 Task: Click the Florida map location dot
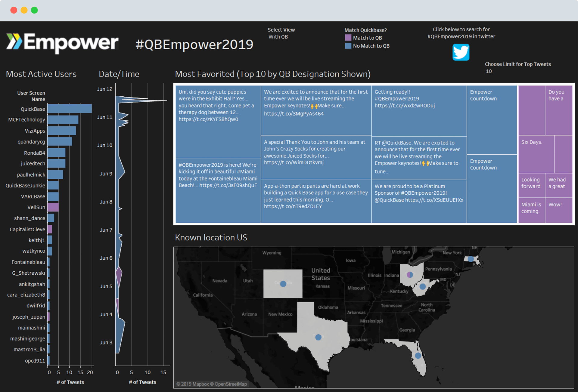tap(418, 356)
